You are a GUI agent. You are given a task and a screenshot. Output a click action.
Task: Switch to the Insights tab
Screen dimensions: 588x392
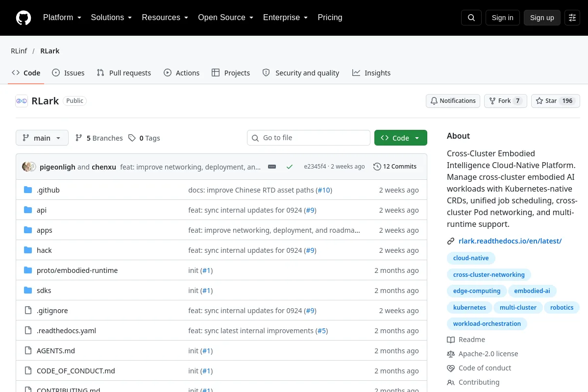[x=371, y=73]
